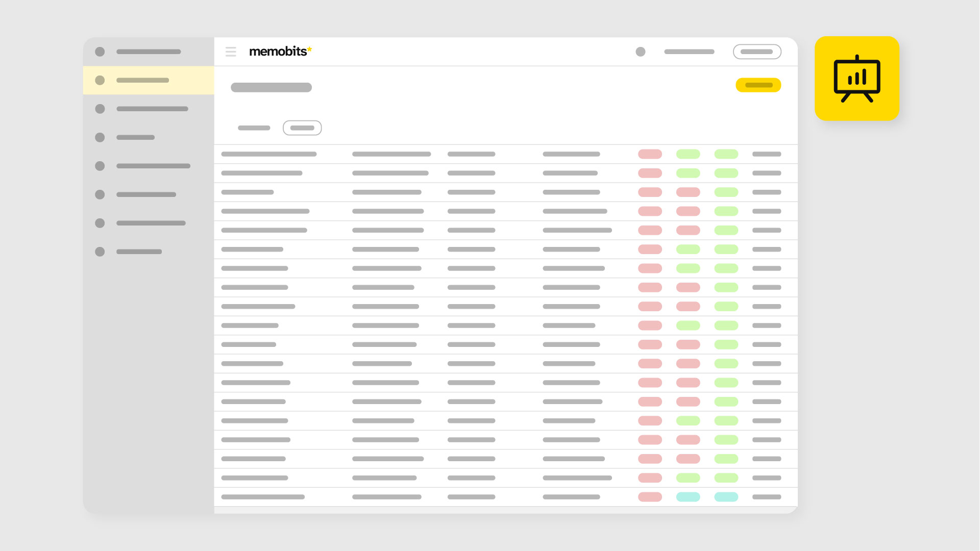Screen dimensions: 980x551
Task: Click the outlined pill button in header
Action: point(756,52)
